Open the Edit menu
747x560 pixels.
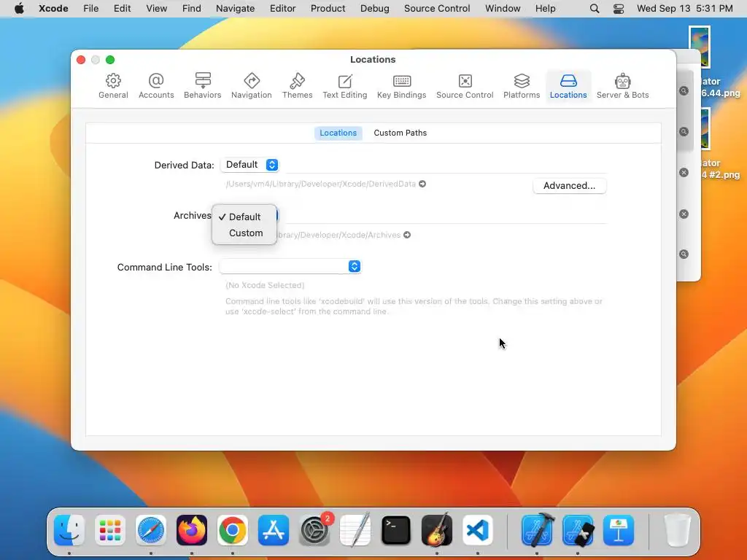pyautogui.click(x=122, y=9)
